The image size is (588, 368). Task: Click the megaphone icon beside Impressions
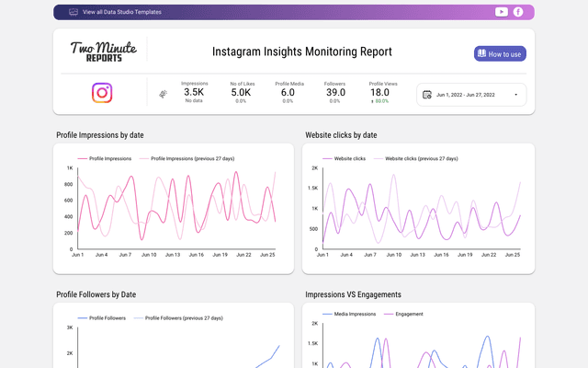pos(164,94)
